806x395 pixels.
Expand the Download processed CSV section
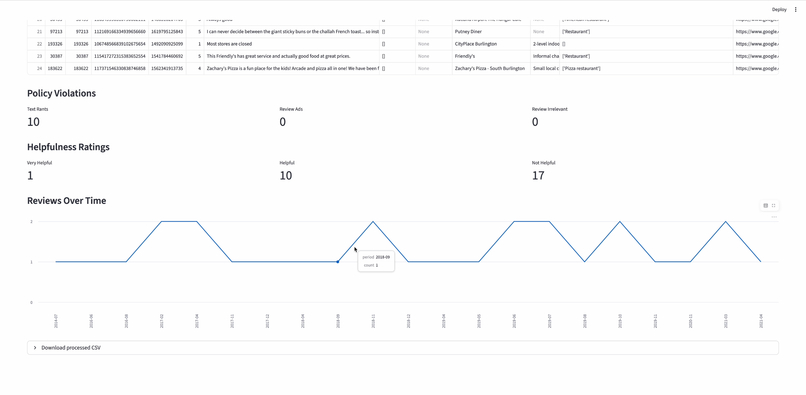(x=402, y=348)
